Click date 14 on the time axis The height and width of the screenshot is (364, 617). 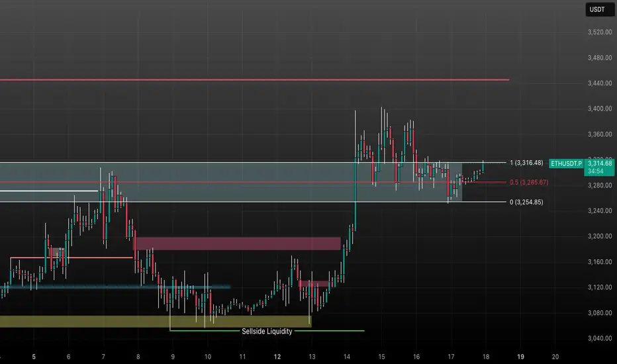[347, 357]
